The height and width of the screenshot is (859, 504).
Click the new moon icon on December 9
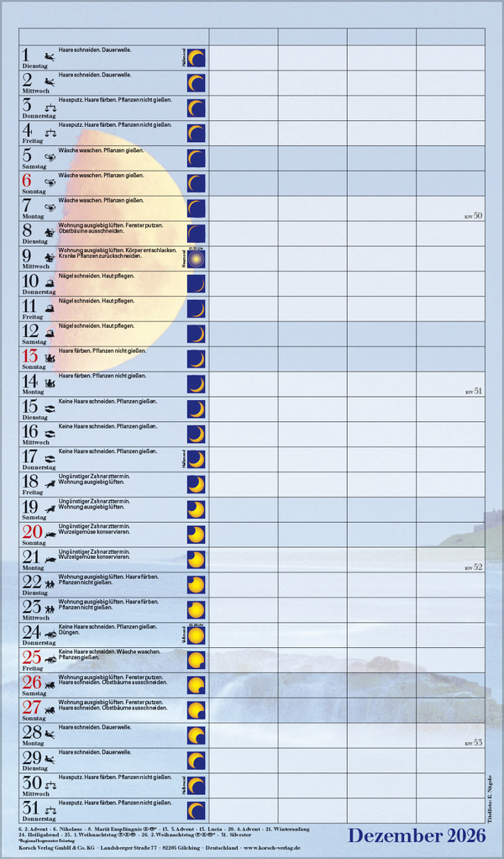point(196,259)
